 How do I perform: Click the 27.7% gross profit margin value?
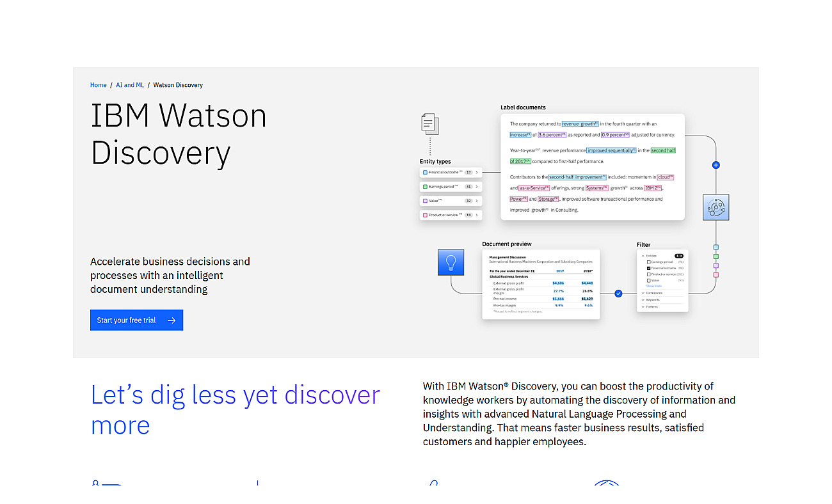tap(559, 291)
